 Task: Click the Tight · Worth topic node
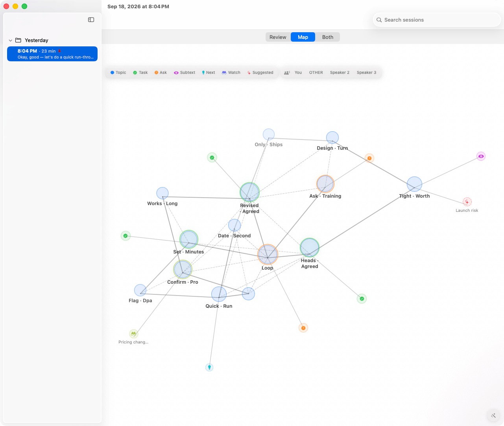pos(414,184)
